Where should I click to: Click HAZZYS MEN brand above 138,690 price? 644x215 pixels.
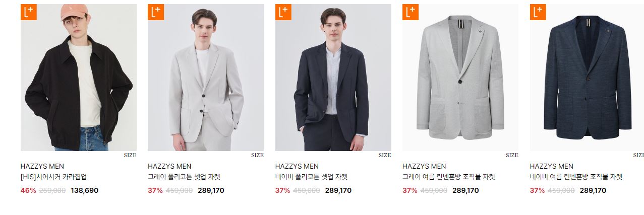point(42,166)
